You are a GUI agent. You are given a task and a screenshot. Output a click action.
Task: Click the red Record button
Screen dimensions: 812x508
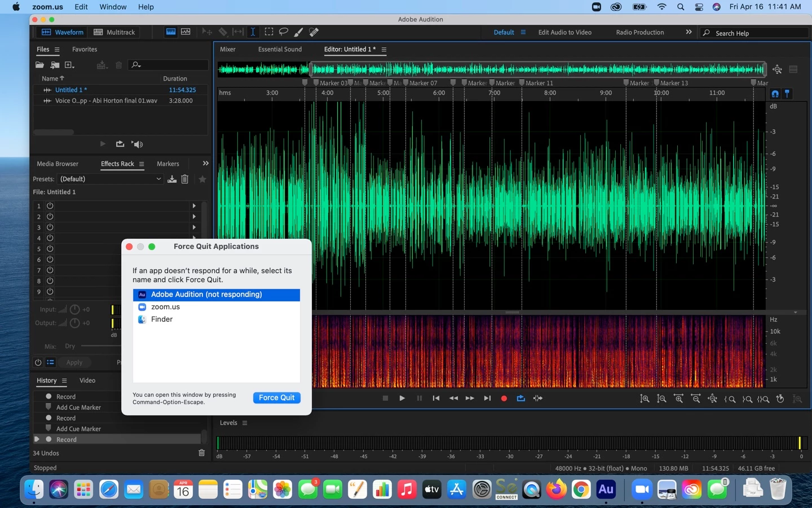click(504, 398)
